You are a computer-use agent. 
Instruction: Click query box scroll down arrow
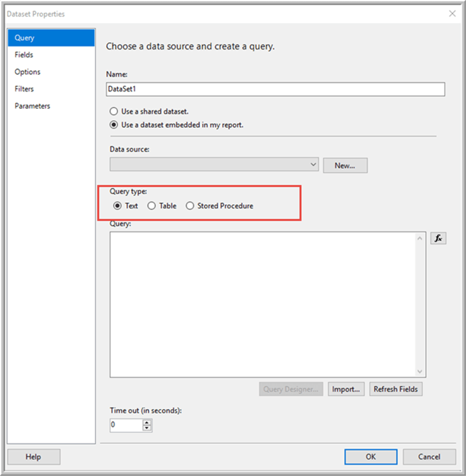(420, 371)
